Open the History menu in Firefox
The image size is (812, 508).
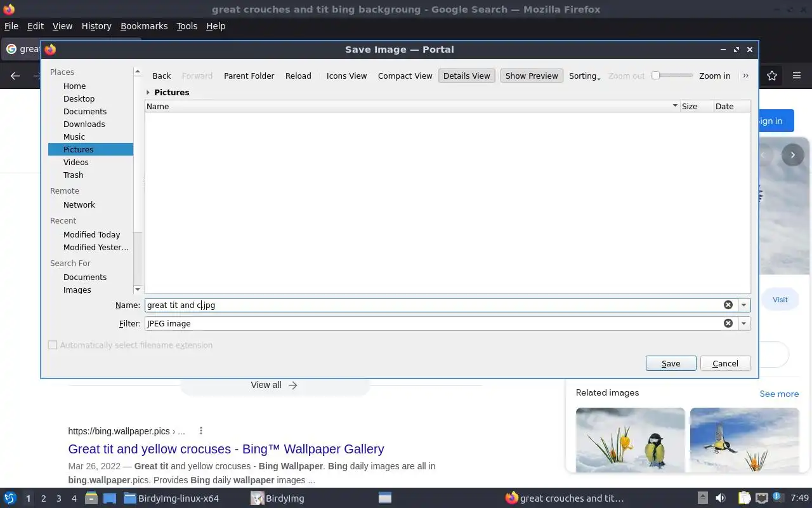96,26
